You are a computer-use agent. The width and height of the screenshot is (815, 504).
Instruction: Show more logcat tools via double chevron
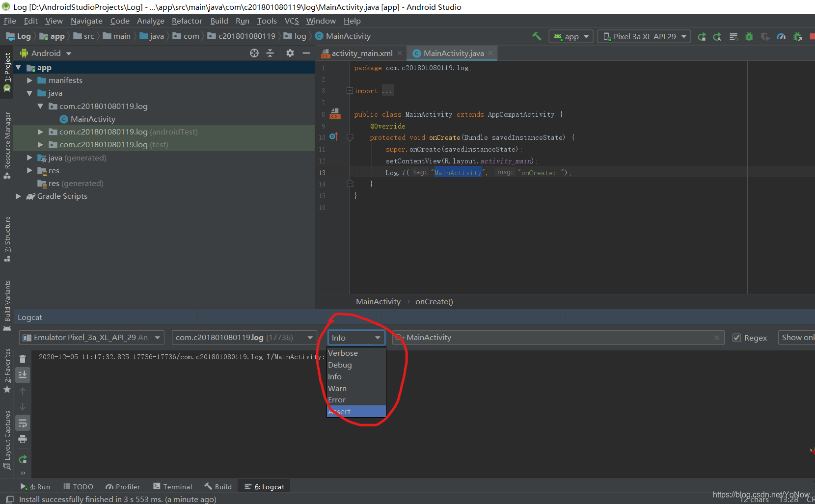23,473
